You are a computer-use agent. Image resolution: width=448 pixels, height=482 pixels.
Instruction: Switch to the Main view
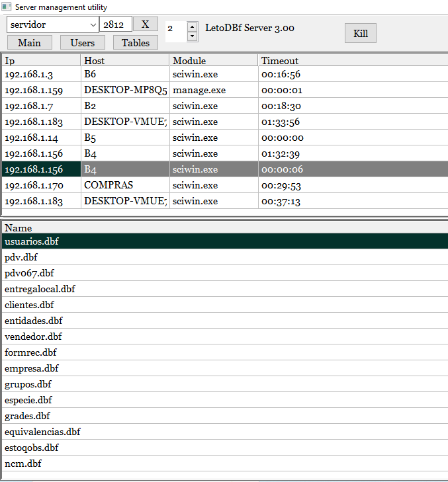pyautogui.click(x=29, y=42)
